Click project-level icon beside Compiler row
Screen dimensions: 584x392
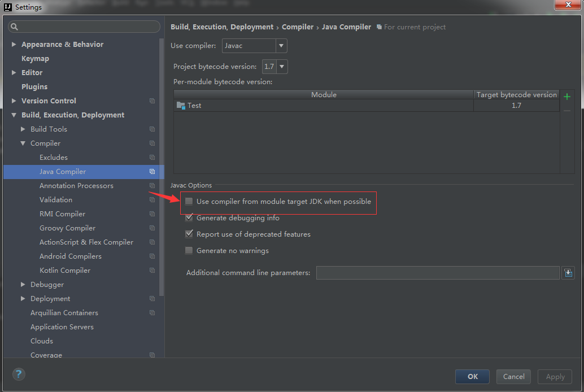coord(152,143)
